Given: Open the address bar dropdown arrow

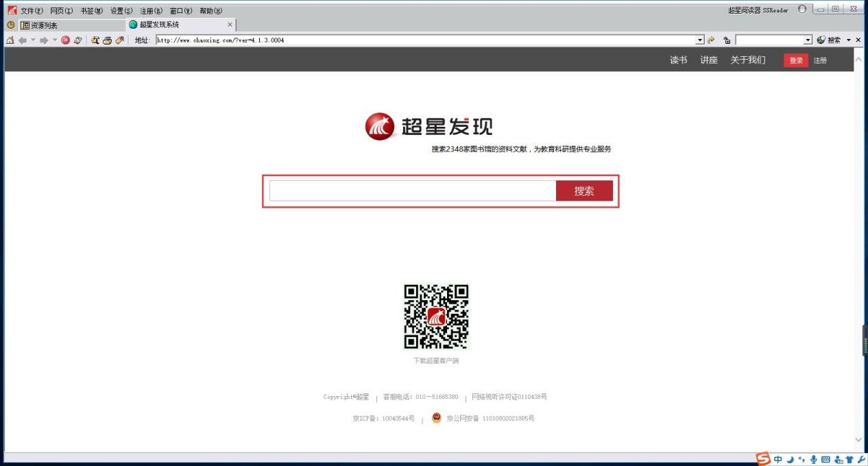Looking at the screenshot, I should click(699, 40).
